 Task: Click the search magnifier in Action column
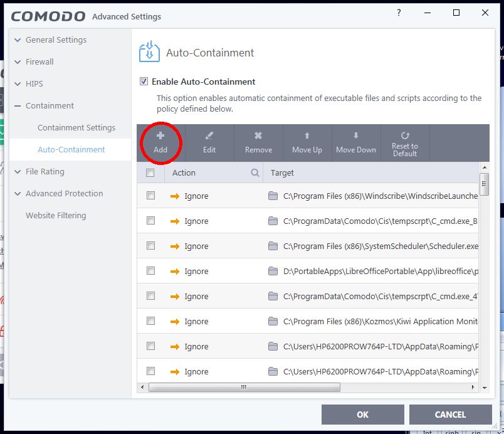coord(255,172)
